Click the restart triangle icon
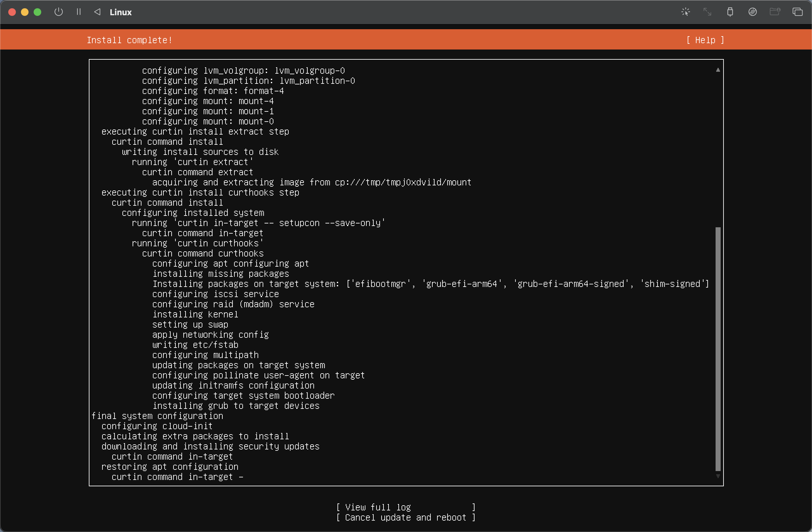The width and height of the screenshot is (812, 532). pyautogui.click(x=97, y=12)
